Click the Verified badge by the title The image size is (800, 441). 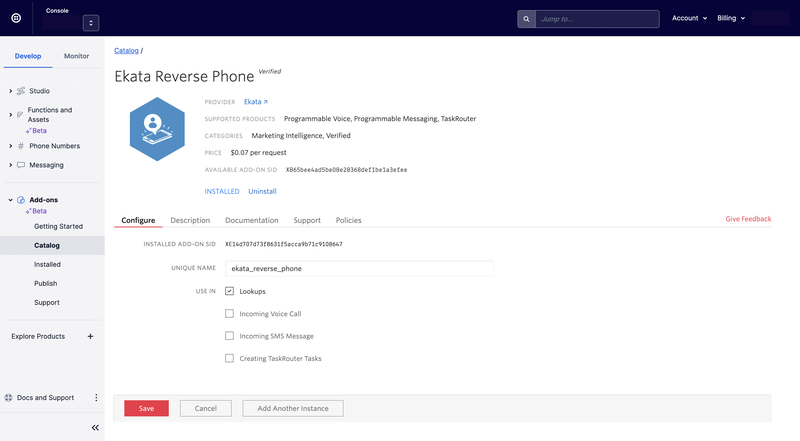click(270, 71)
